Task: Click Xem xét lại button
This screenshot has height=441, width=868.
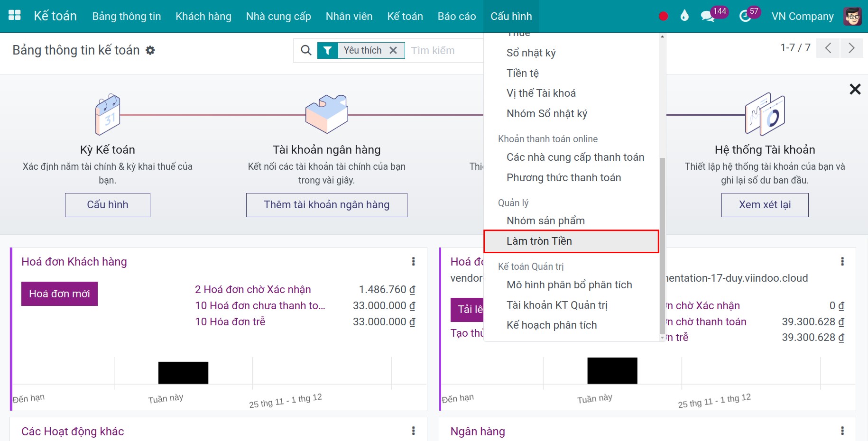Action: (765, 205)
